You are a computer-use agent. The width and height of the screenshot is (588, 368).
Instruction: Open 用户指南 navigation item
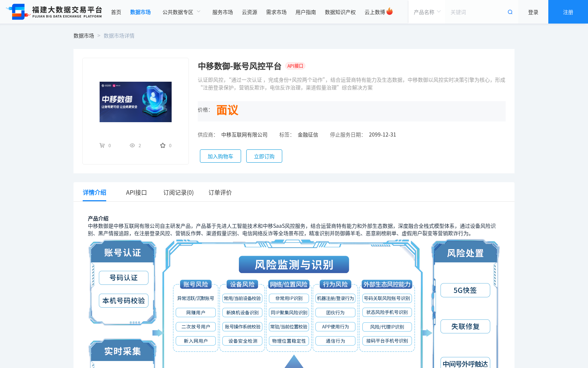306,12
